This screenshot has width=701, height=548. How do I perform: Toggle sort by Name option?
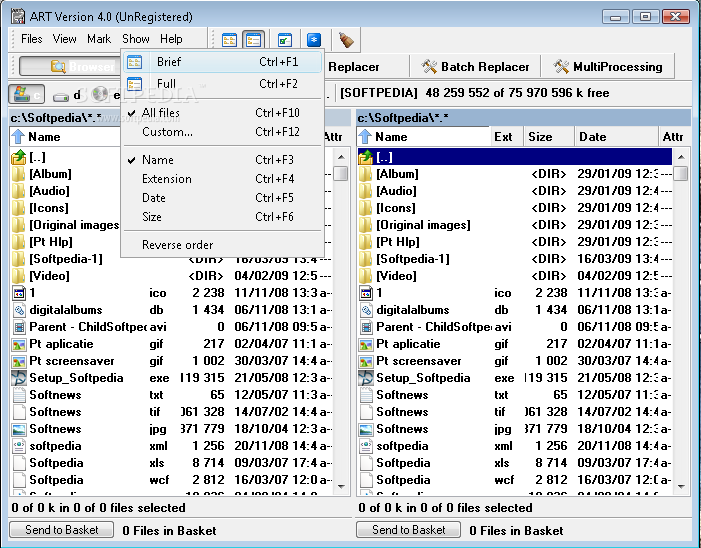tap(222, 160)
